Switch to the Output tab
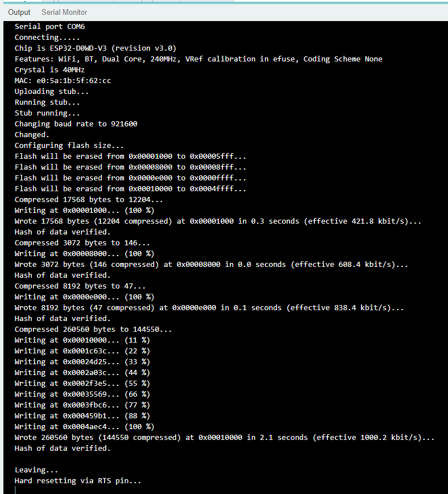Viewport: 448px width, 494px height. coord(19,13)
